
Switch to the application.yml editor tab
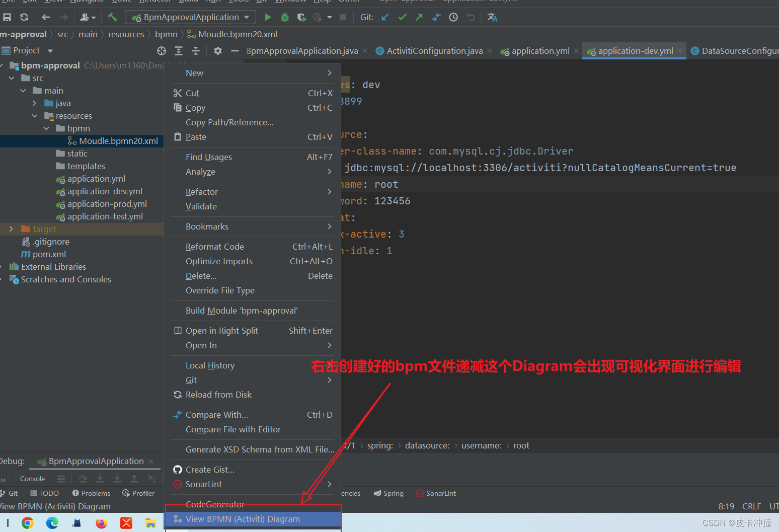[540, 51]
